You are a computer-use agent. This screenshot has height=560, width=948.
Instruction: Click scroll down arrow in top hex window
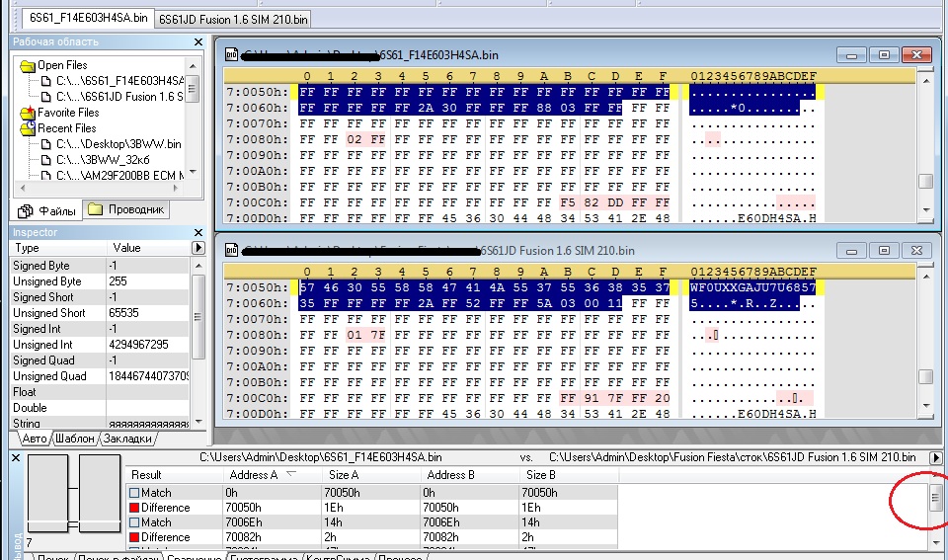(926, 209)
